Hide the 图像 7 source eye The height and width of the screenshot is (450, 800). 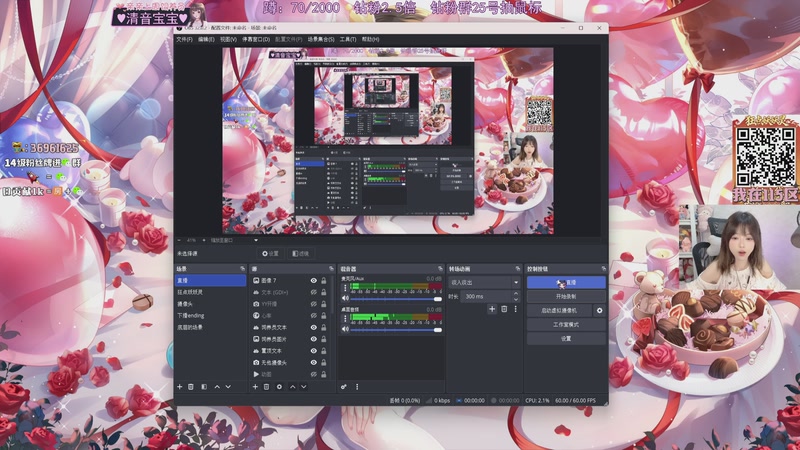click(314, 281)
